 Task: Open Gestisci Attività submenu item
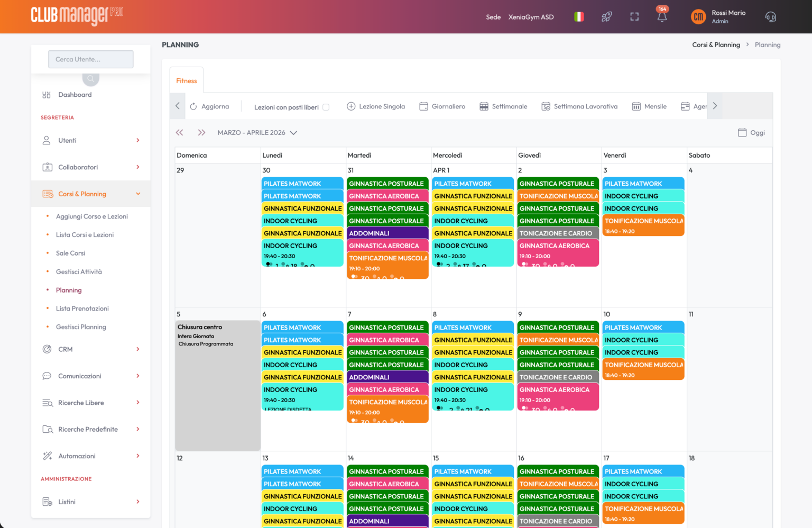[x=79, y=272]
